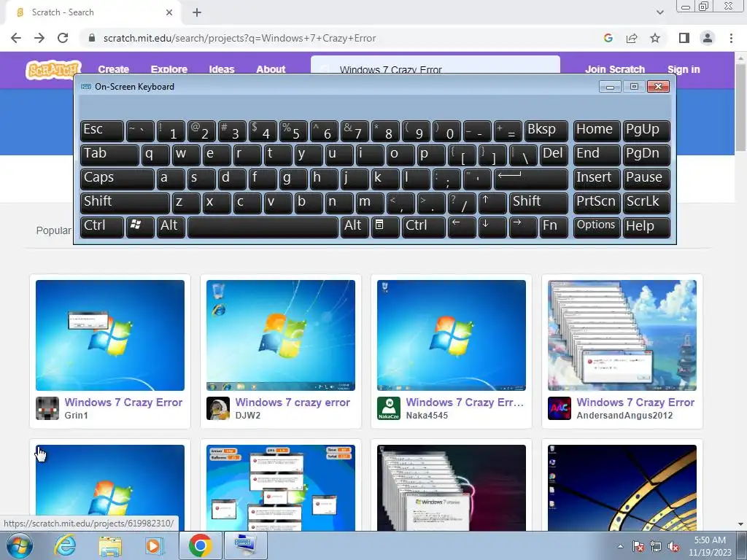Click the Join Scratch link

pos(614,69)
